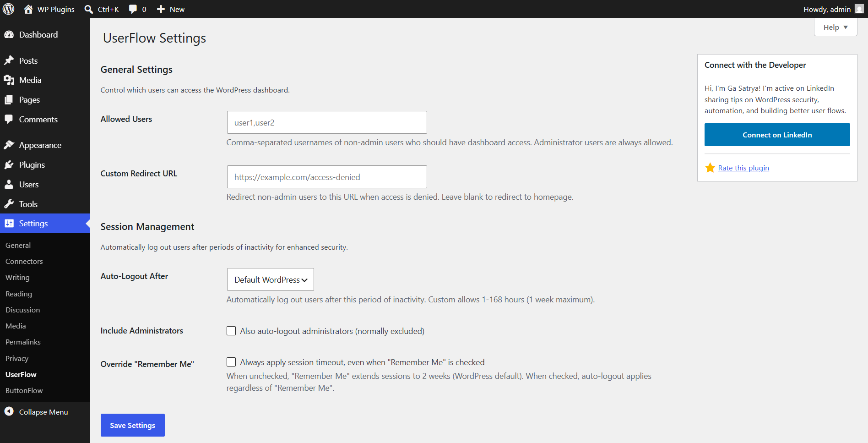The width and height of the screenshot is (868, 443).
Task: Focus the Custom Redirect URL field
Action: [327, 177]
